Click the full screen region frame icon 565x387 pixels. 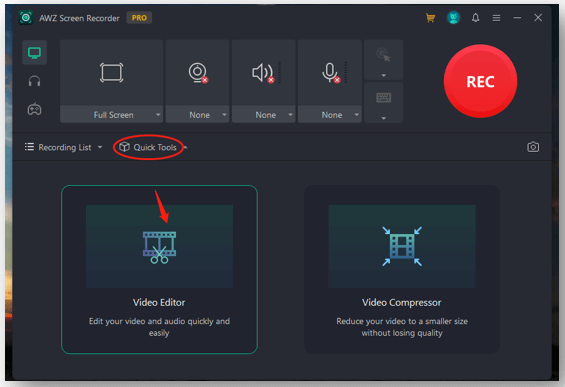(x=111, y=72)
